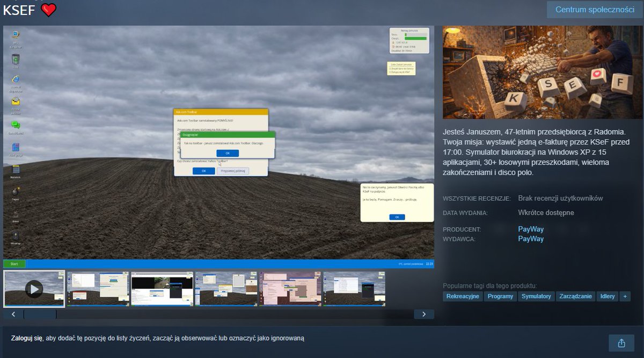
Task: Click Przypomnij później in Ask.com dialog
Action: 233,171
